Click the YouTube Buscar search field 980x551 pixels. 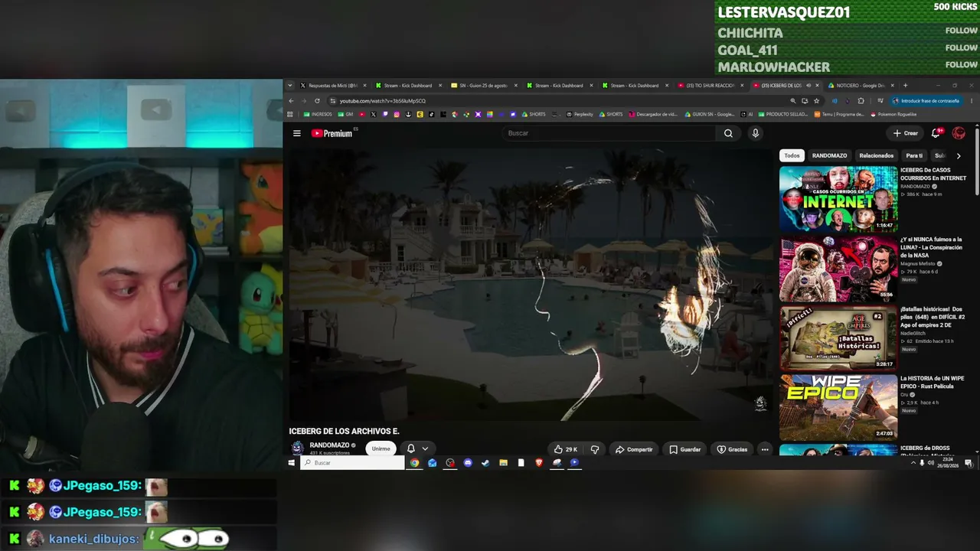(609, 133)
